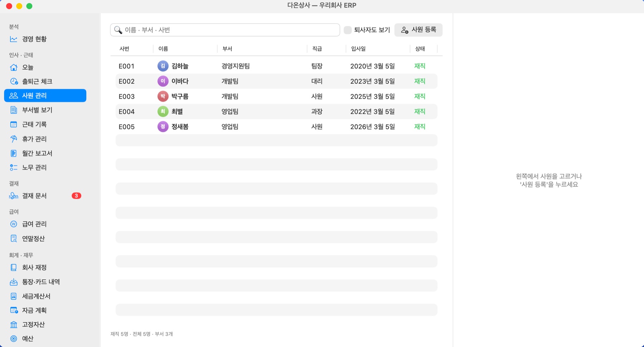The width and height of the screenshot is (644, 347).
Task: Select employee row 이바다
Action: [276, 81]
